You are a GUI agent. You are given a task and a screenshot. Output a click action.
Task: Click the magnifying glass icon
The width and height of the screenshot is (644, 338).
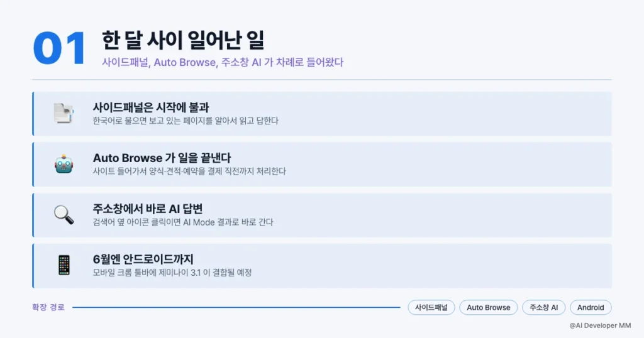point(64,214)
